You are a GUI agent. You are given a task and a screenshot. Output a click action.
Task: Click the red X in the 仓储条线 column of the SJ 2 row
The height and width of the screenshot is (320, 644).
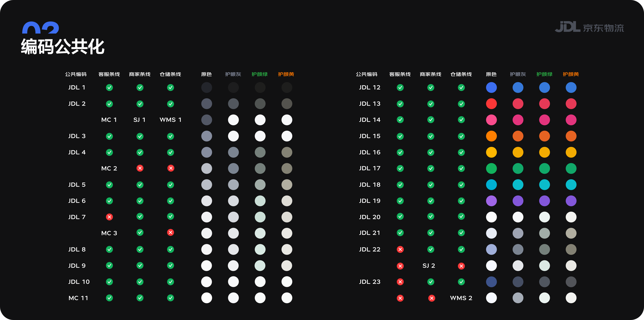(461, 266)
